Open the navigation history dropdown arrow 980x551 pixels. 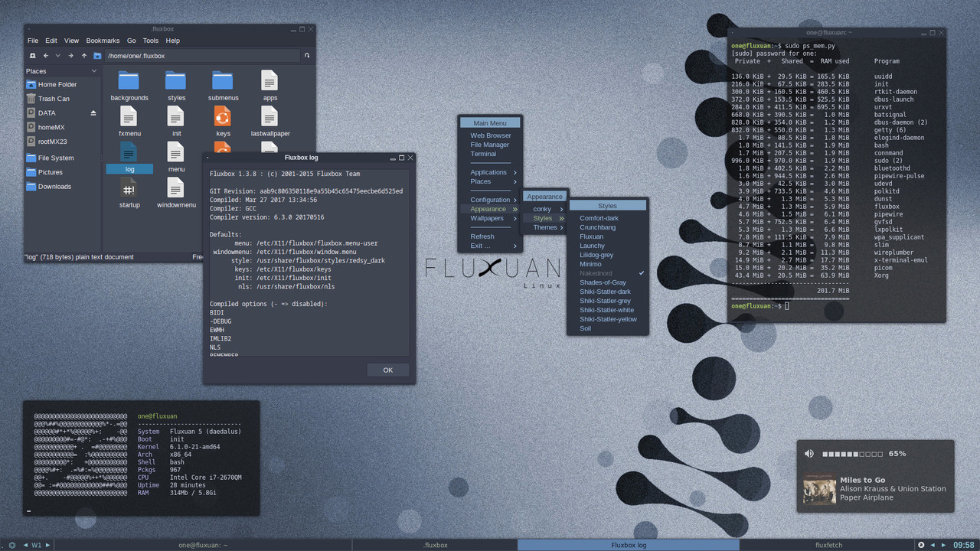[57, 56]
